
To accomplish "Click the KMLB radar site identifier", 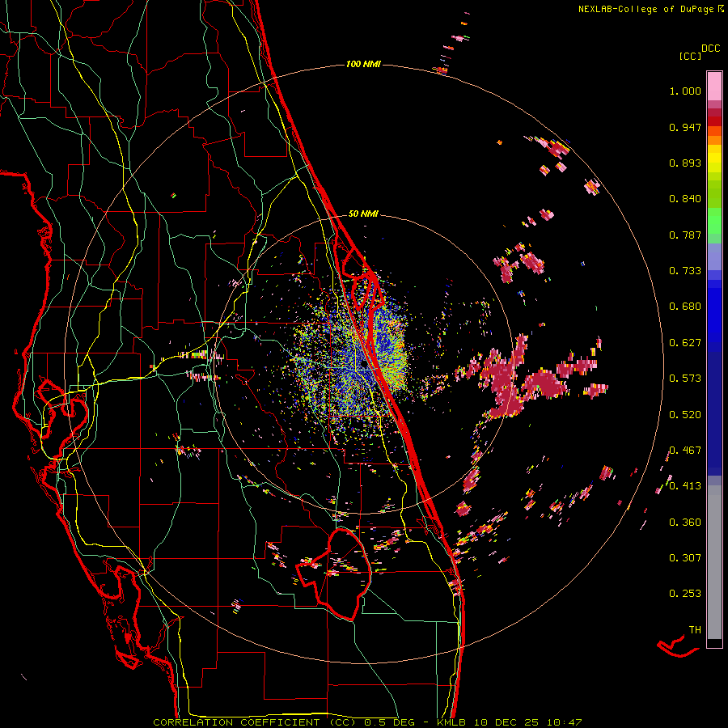I will (x=451, y=722).
